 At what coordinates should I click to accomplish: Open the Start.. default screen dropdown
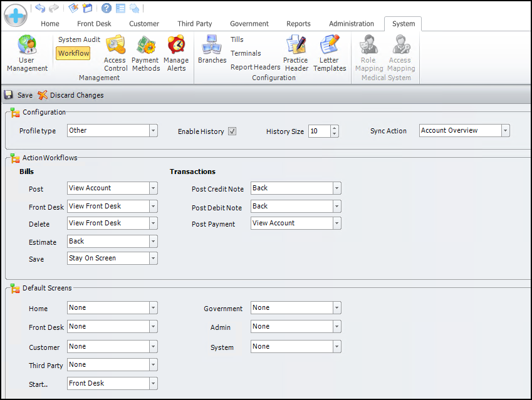coord(154,384)
